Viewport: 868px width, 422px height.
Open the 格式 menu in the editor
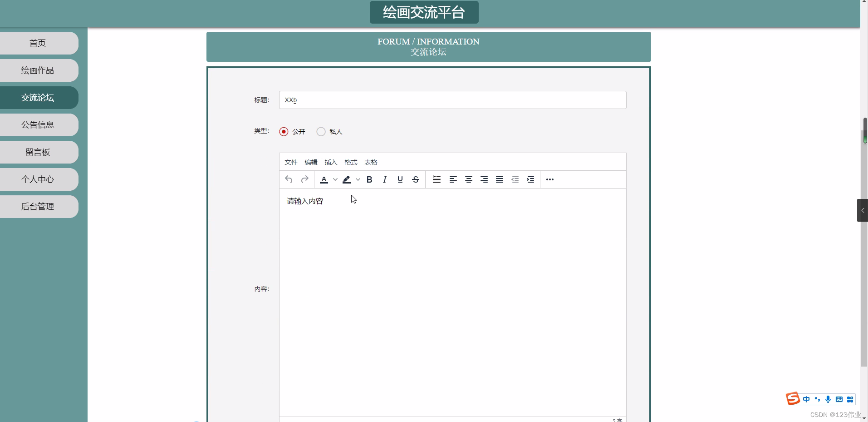[351, 162]
